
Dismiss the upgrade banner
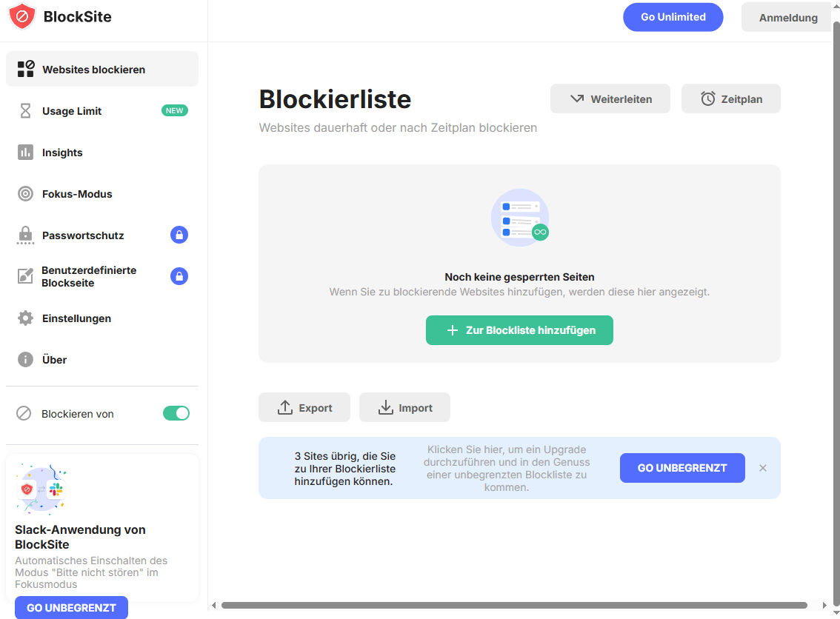pyautogui.click(x=763, y=468)
